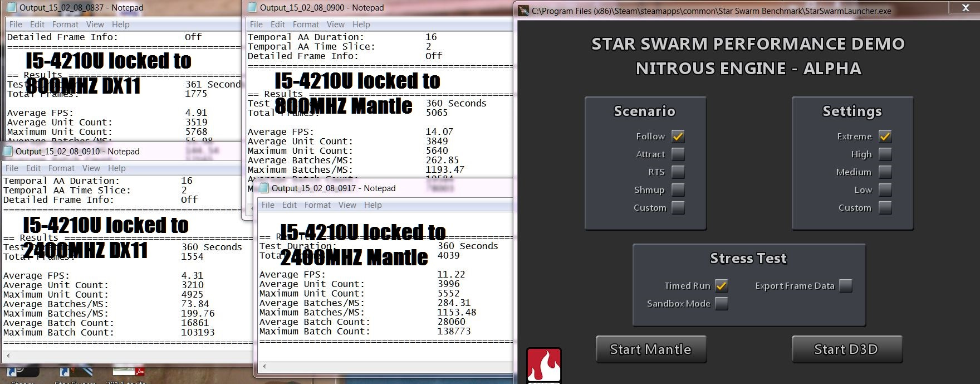Open File menu in Output_15_02_08_0917 Notepad
Screen dimensions: 980x384
click(x=268, y=205)
